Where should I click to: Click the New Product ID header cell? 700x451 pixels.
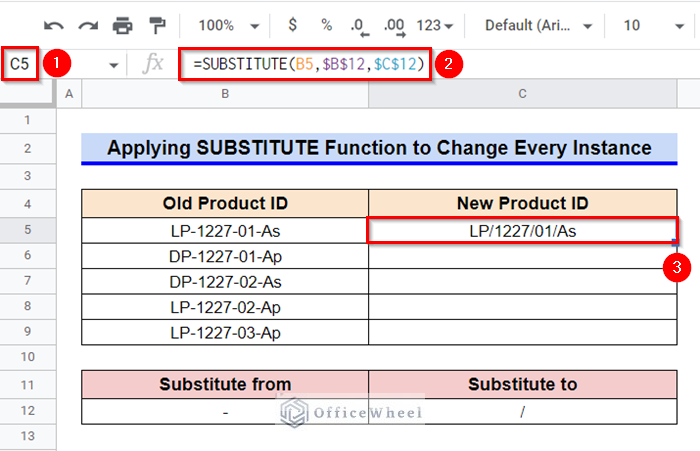[523, 204]
